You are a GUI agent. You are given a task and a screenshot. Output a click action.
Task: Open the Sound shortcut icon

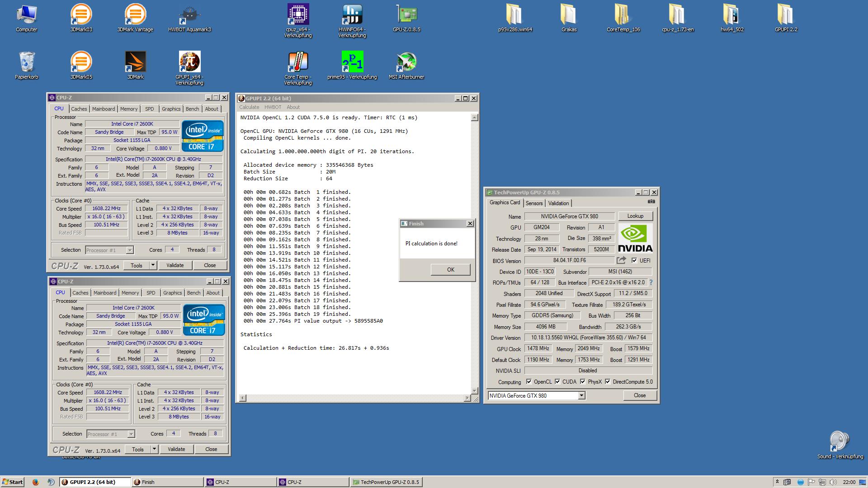(x=840, y=445)
